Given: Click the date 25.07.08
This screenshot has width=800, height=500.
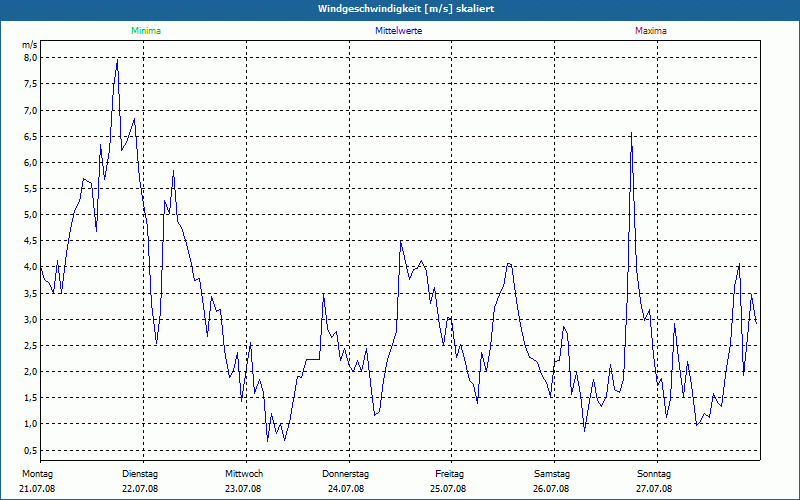Looking at the screenshot, I should (448, 489).
